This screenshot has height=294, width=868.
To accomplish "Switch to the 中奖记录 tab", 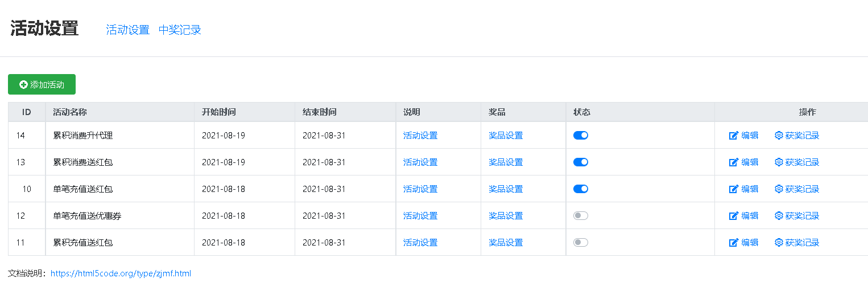I will coord(180,30).
